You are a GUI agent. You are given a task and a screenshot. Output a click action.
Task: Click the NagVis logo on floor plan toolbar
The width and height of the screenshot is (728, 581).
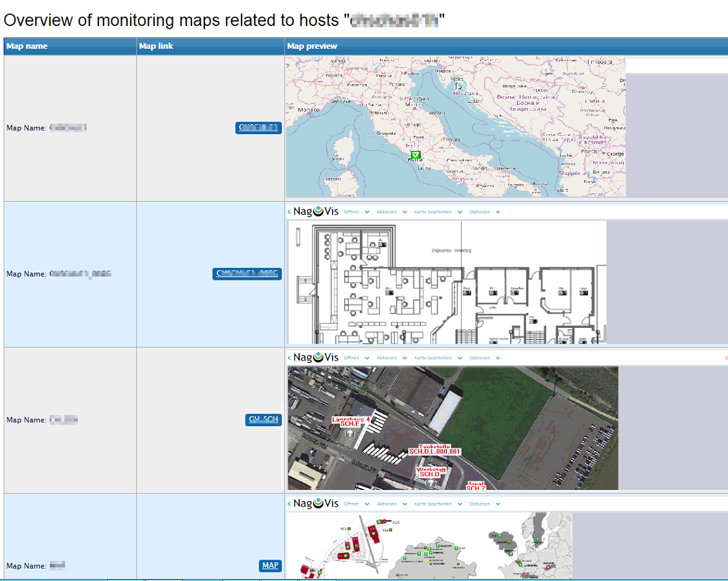[316, 211]
